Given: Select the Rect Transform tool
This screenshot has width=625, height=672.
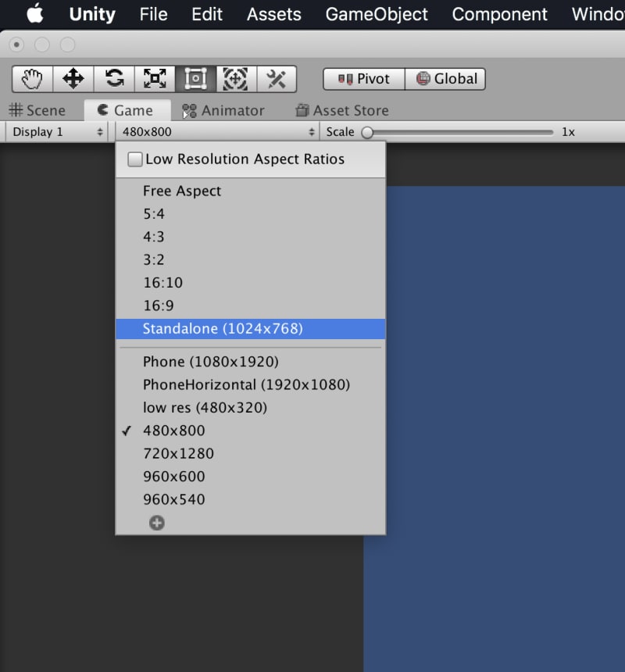Looking at the screenshot, I should tap(195, 79).
